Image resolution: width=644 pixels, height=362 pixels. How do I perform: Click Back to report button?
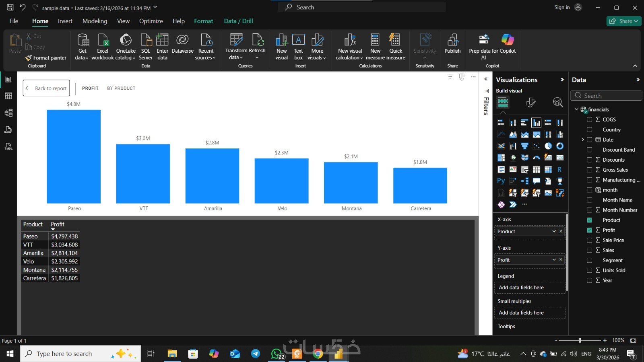[46, 88]
